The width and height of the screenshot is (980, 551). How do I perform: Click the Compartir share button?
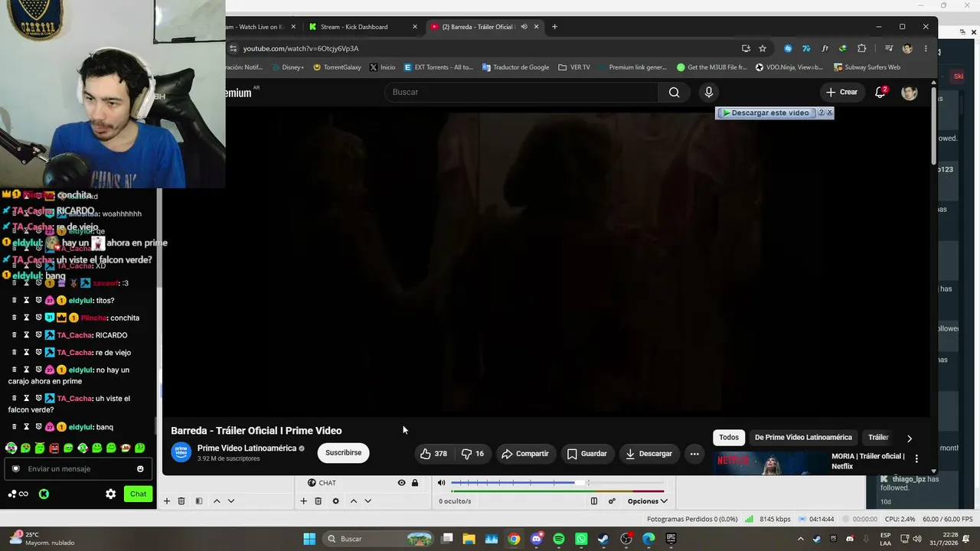pyautogui.click(x=525, y=454)
